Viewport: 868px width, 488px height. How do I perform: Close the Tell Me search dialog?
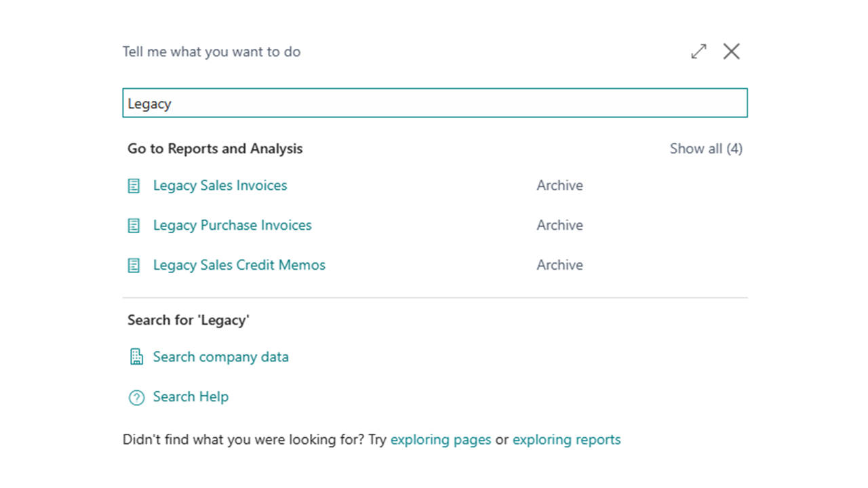tap(731, 52)
